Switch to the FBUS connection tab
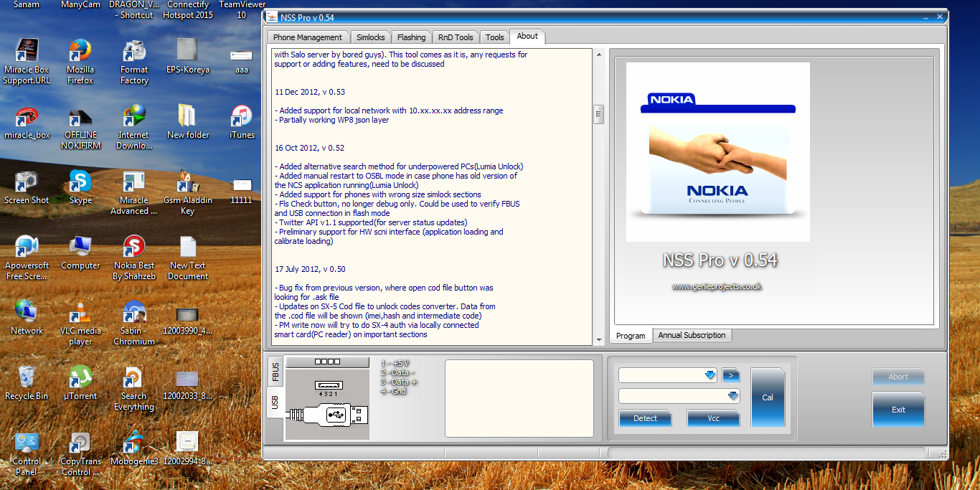 pyautogui.click(x=275, y=372)
